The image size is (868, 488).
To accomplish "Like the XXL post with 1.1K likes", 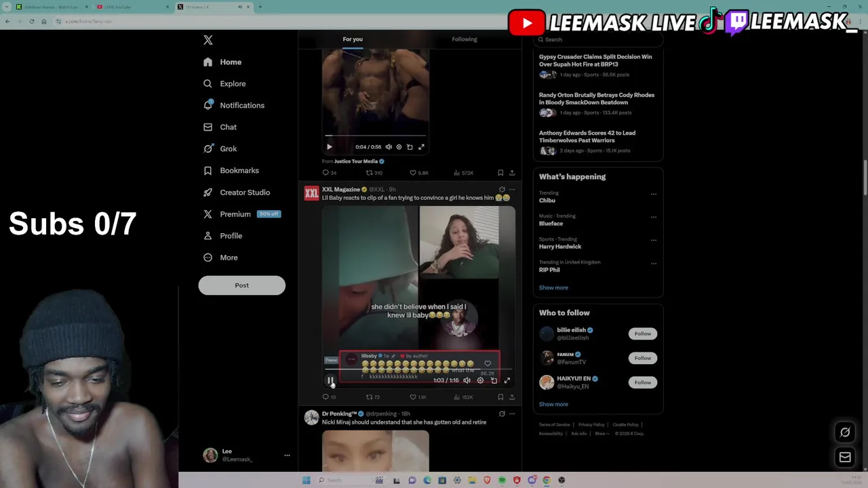I will (418, 397).
